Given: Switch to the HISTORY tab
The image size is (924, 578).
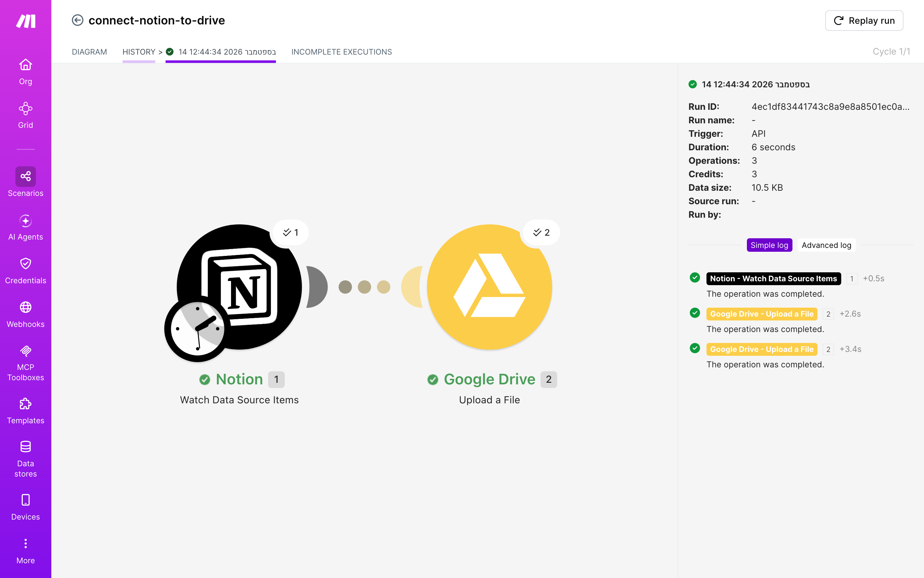Looking at the screenshot, I should (139, 52).
